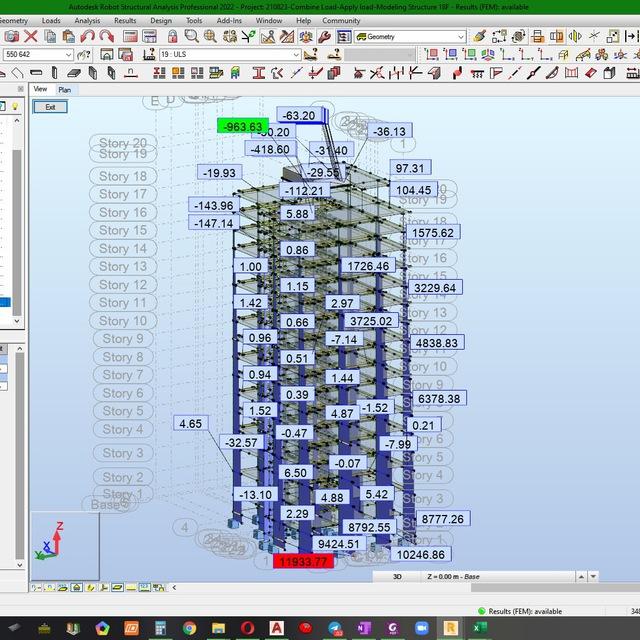The height and width of the screenshot is (640, 640).
Task: Click the paintbrush icon next to Geometry
Action: 479,37
